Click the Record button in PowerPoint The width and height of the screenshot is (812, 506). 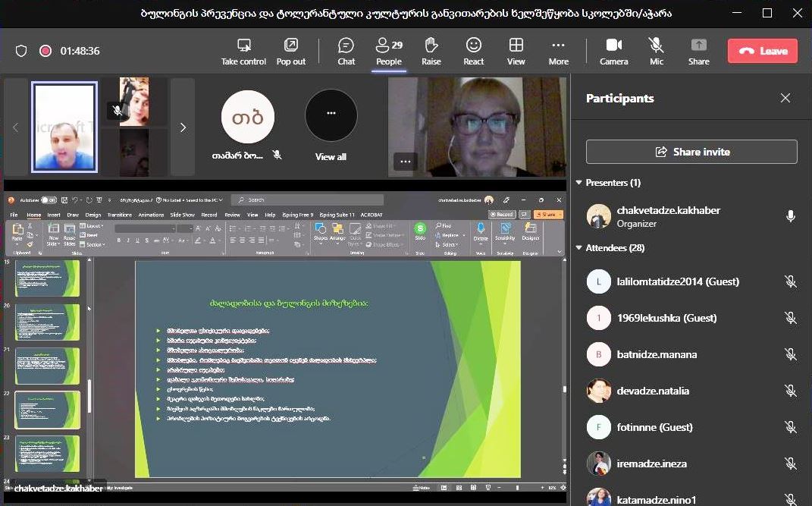[502, 215]
